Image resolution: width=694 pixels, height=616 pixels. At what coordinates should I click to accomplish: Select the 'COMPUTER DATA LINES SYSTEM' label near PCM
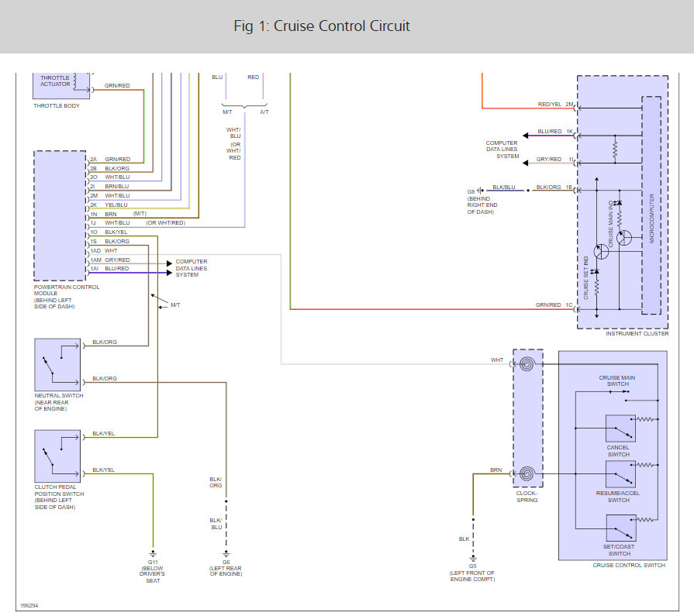pos(192,268)
